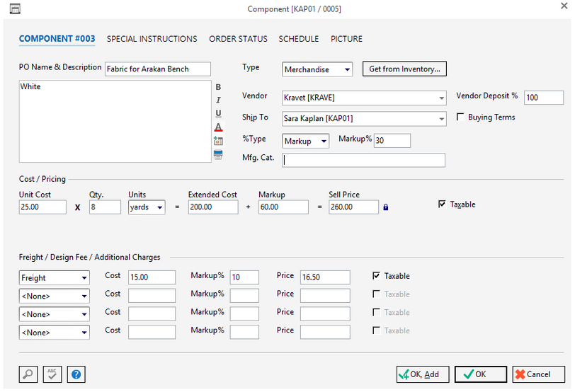Click the Cancel button
This screenshot has height=392, width=575.
538,374
